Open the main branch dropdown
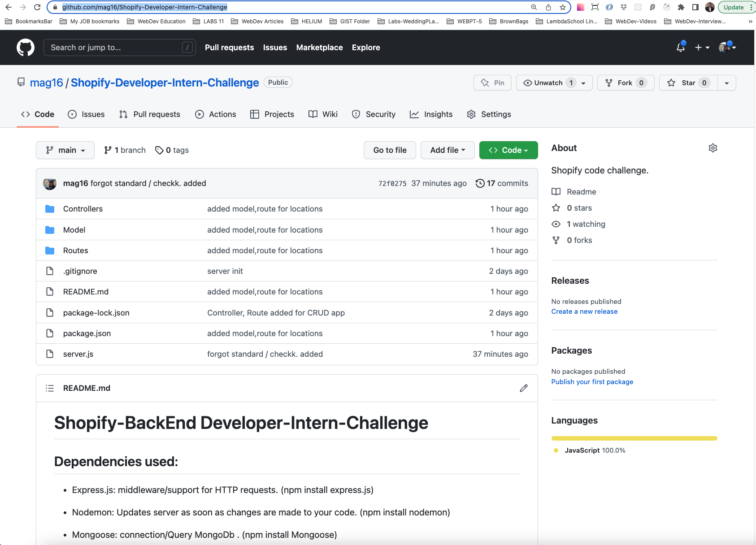Viewport: 756px width, 545px height. pos(65,150)
